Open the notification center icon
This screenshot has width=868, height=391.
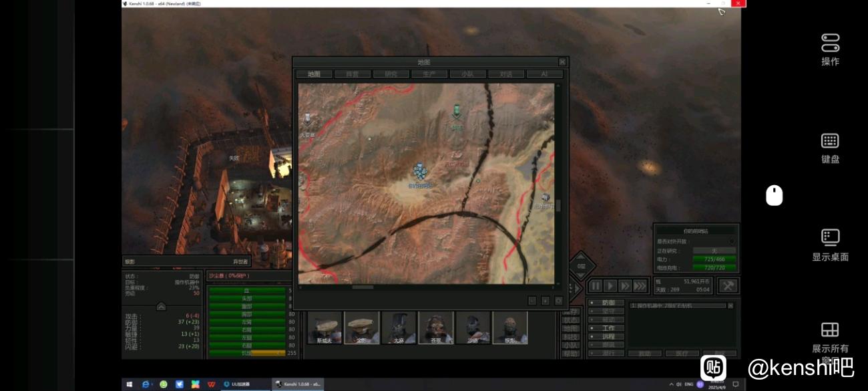(x=736, y=384)
